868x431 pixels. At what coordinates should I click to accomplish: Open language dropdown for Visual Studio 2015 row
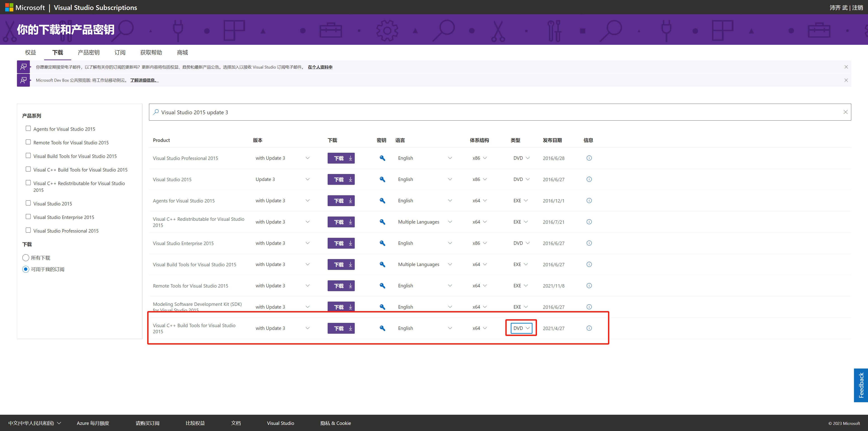(x=425, y=179)
